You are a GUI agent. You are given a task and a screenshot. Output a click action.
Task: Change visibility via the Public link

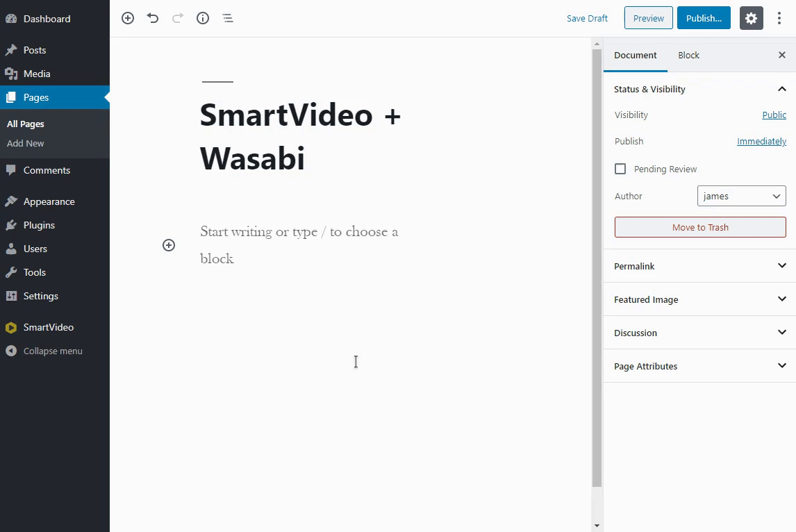click(x=774, y=115)
